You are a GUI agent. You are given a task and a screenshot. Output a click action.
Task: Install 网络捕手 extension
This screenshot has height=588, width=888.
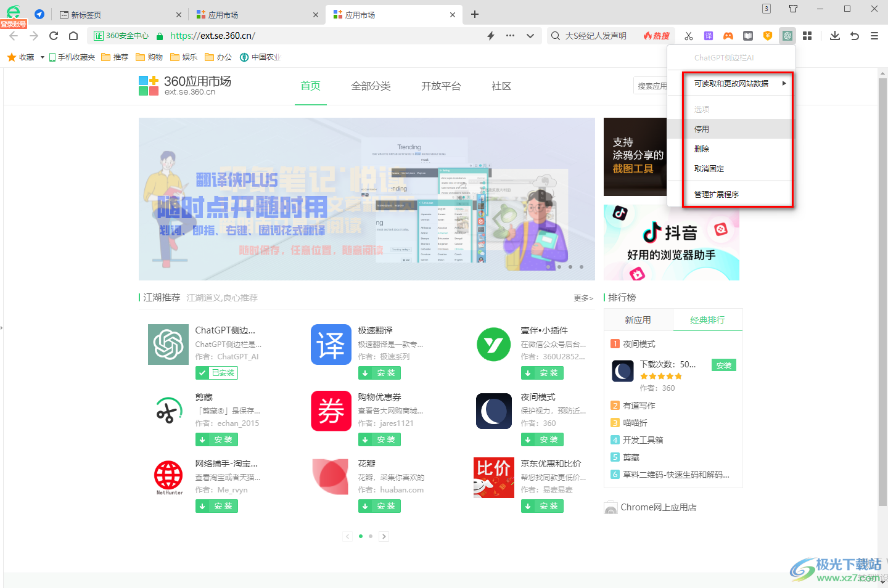(217, 506)
